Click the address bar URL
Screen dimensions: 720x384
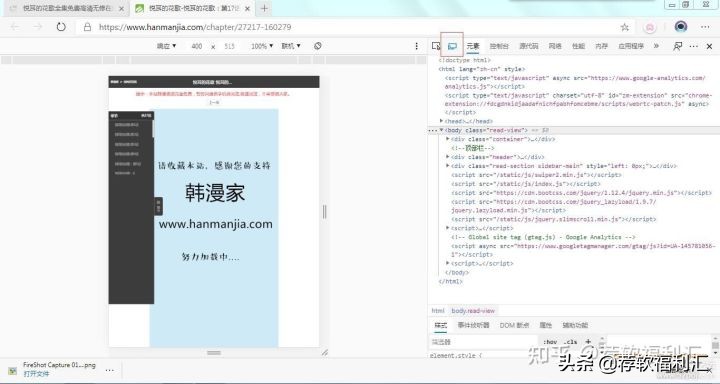pyautogui.click(x=195, y=27)
